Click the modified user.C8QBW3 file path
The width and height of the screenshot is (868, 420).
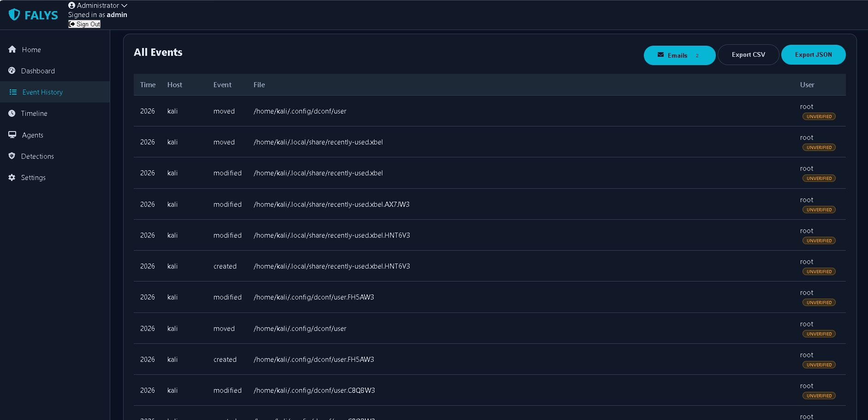coord(314,390)
